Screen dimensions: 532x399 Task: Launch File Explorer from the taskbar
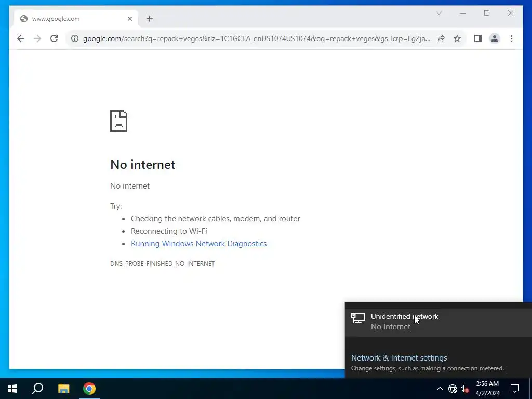(63, 389)
